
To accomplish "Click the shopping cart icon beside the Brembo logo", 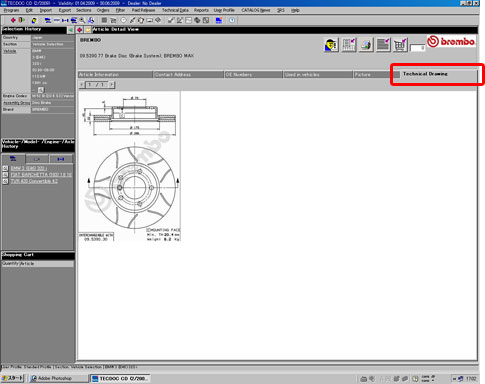I will 400,45.
